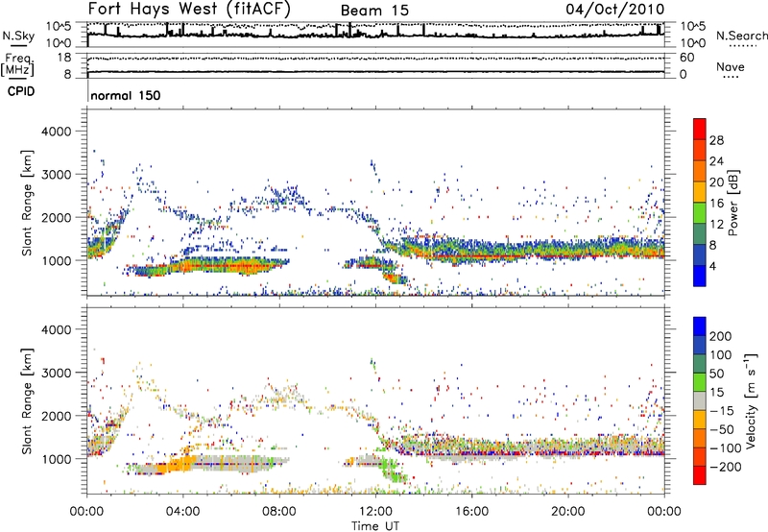Viewport: 768px width, 532px height.
Task: Click the "18" frequency axis tick label
Action: [64, 58]
